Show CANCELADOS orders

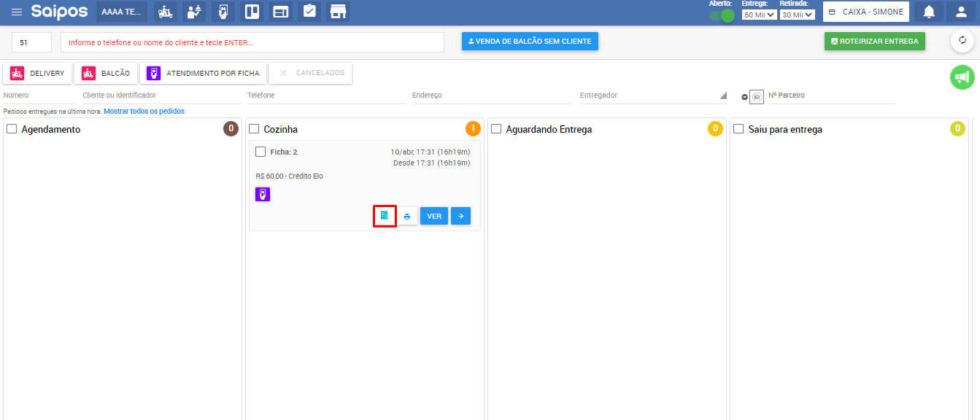(311, 73)
